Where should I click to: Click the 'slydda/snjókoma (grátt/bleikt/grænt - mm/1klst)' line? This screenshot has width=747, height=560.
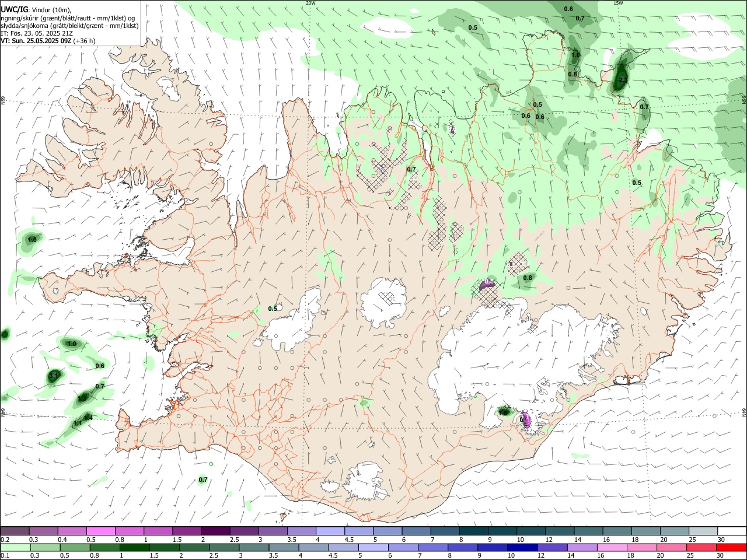tap(69, 26)
